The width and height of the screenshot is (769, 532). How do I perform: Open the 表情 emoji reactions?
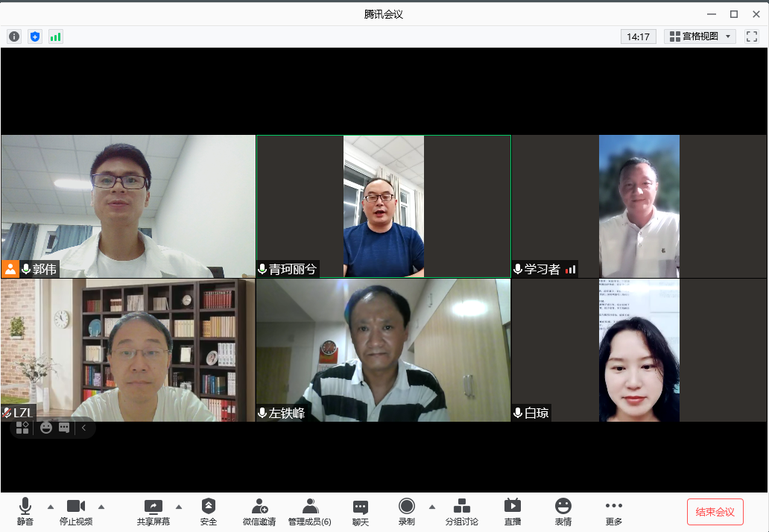pos(563,512)
